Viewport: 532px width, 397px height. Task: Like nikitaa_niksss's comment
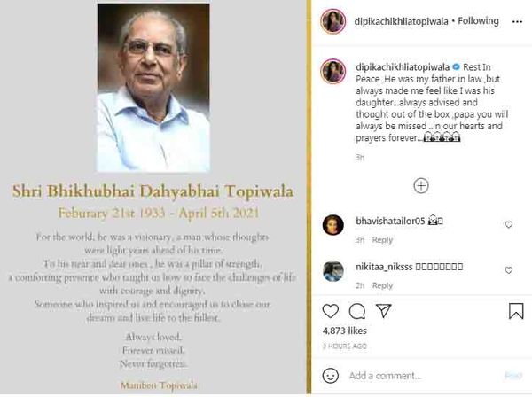pos(509,270)
